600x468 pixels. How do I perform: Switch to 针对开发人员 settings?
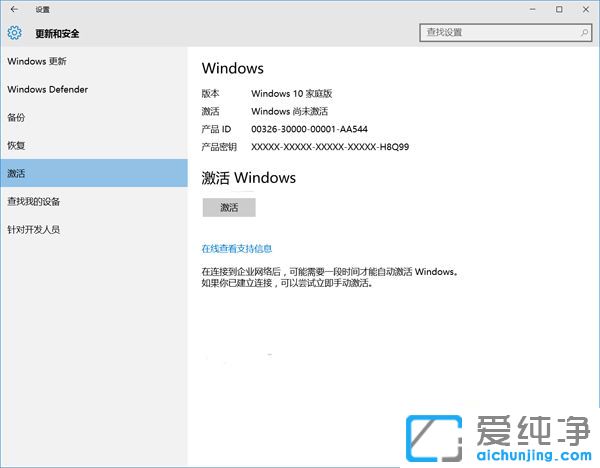pos(34,229)
